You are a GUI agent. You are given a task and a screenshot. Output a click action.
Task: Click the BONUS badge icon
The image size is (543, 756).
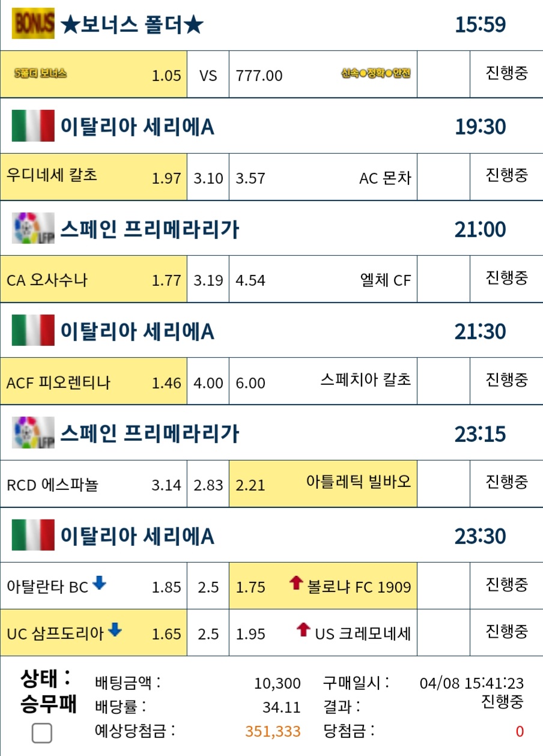[x=33, y=25]
